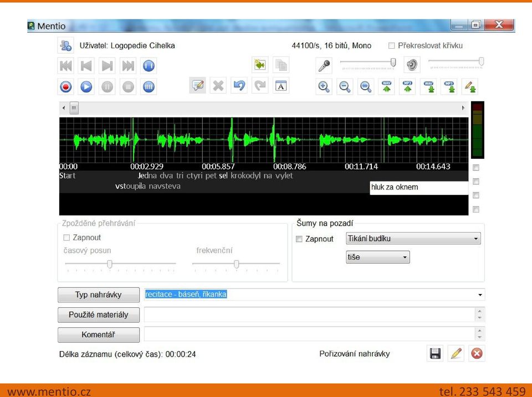Click the vstoupila navsteva annotation
532x397 pixels.
pyautogui.click(x=148, y=186)
